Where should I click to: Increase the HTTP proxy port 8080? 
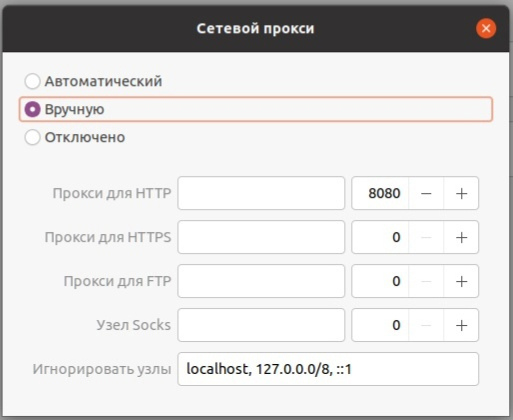click(461, 193)
